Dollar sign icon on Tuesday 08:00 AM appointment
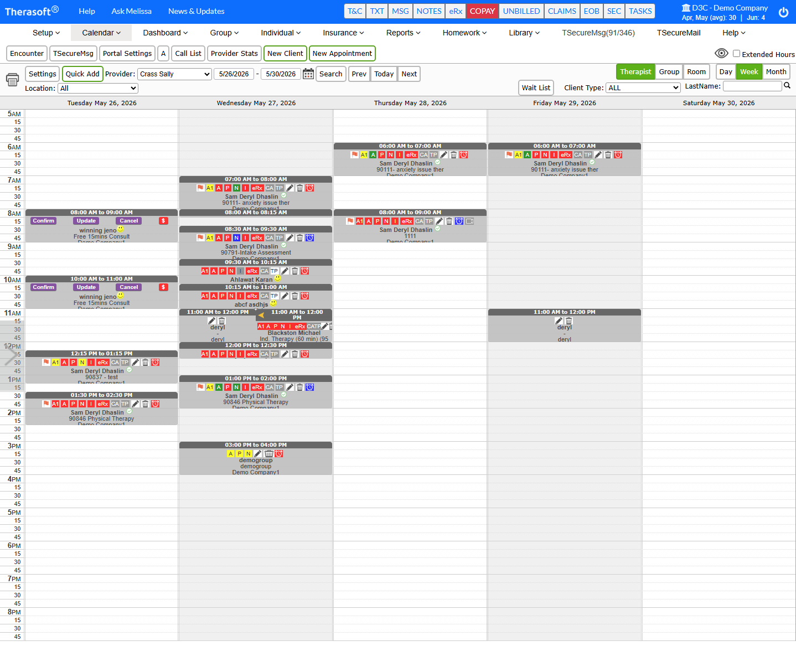 (x=163, y=221)
